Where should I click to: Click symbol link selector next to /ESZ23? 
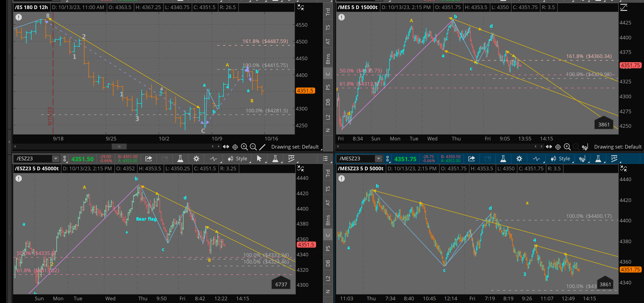coord(64,159)
